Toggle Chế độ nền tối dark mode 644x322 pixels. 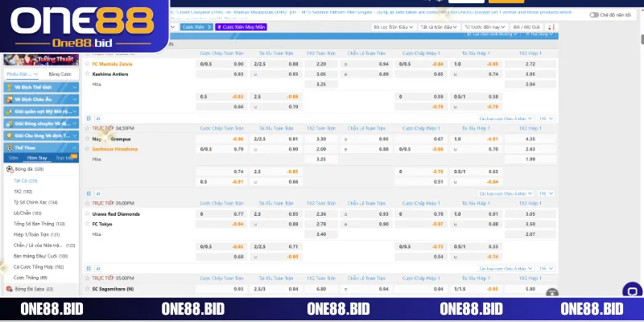pos(594,15)
